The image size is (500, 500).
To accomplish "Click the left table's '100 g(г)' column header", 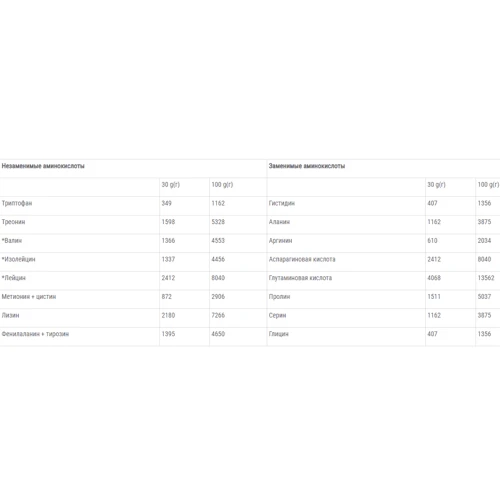I will point(222,185).
